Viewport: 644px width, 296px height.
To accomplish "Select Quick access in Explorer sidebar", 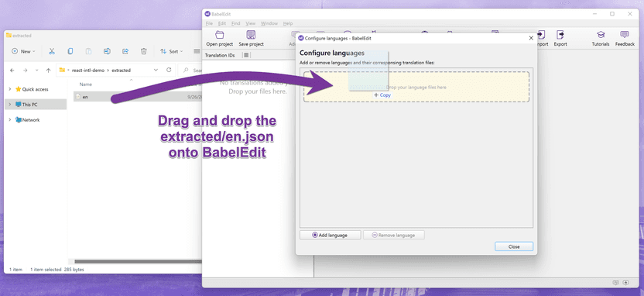I will point(32,89).
